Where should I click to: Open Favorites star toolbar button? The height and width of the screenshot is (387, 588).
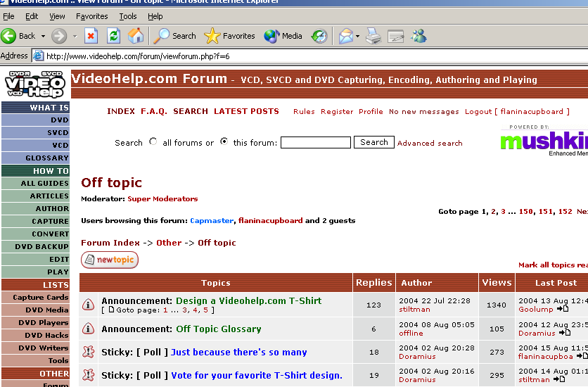[230, 36]
